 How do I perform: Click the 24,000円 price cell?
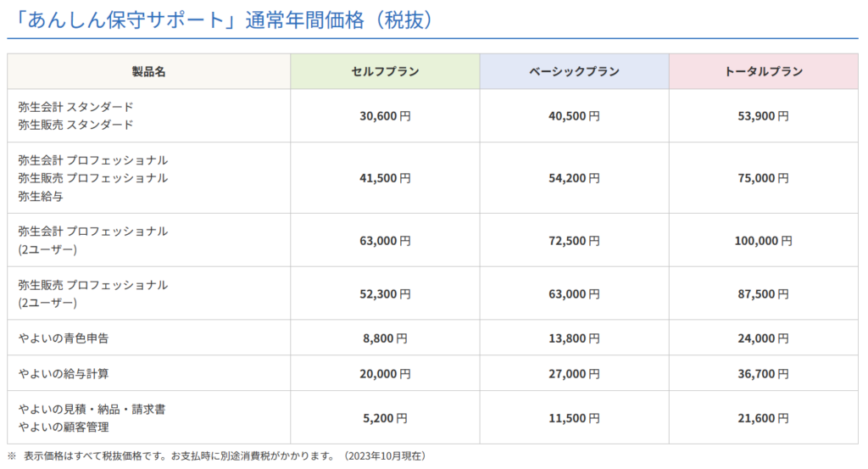tap(764, 338)
